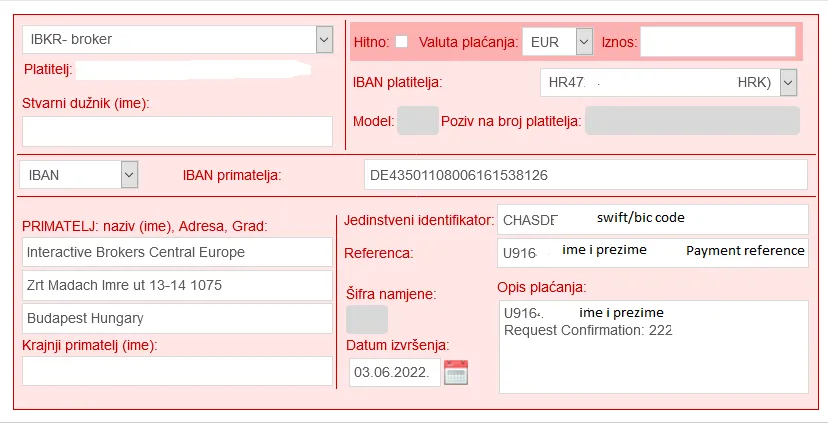Click the Jedinstveni identifikator CHASDE field
Viewport: 828px width, 429px height.
653,219
